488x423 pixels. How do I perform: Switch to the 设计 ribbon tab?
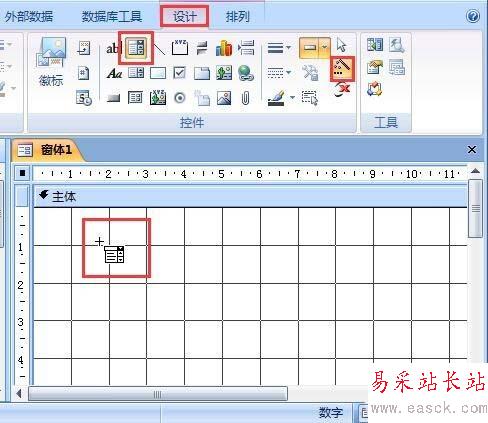pyautogui.click(x=185, y=16)
